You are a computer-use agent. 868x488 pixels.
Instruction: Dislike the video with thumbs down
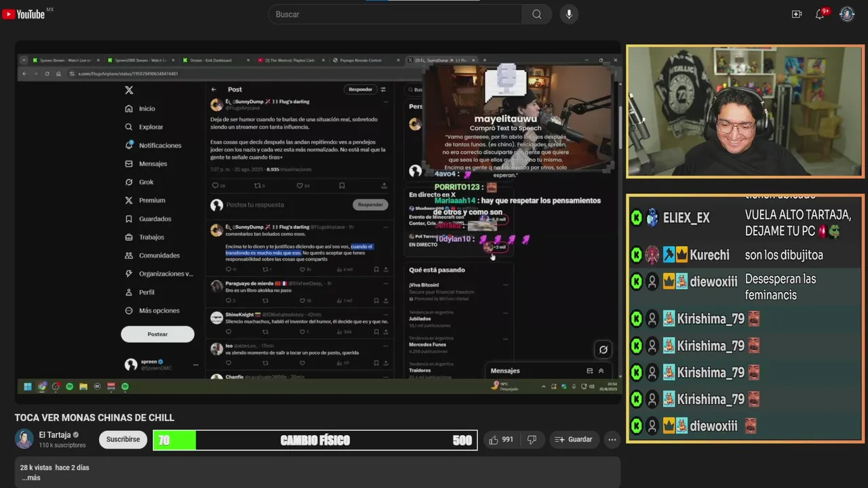click(x=532, y=440)
